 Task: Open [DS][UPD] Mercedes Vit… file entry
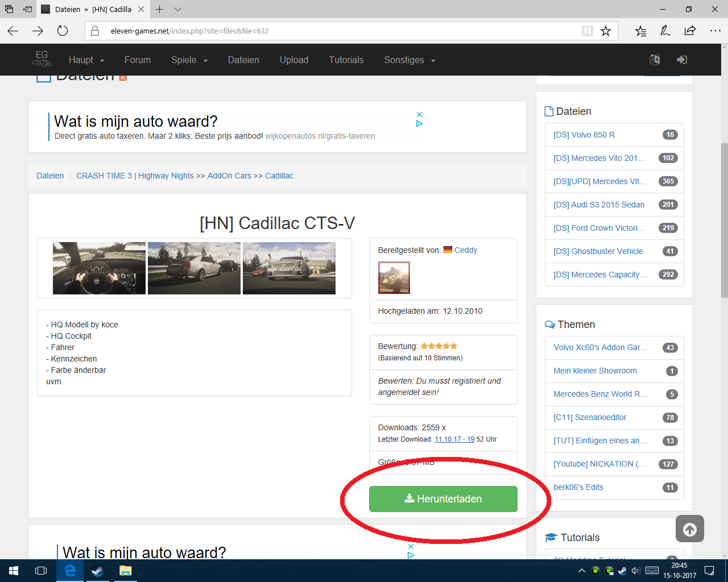(x=600, y=181)
